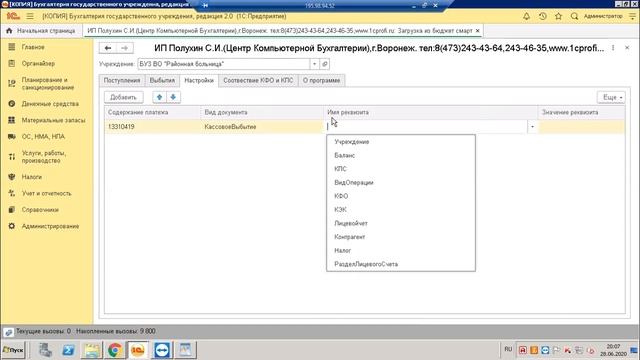The height and width of the screenshot is (360, 640).
Task: Open the history clock icon
Action: [542, 16]
